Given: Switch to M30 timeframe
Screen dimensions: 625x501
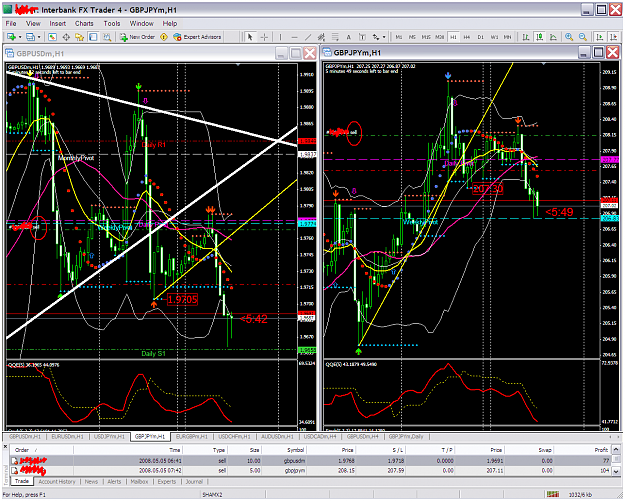Looking at the screenshot, I should pyautogui.click(x=440, y=37).
